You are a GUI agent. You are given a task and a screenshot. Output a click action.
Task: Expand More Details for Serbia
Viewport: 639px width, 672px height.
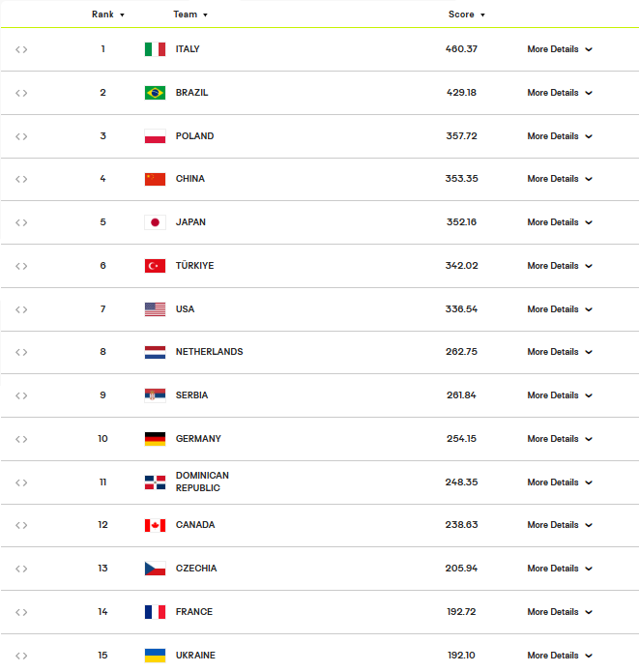coord(560,395)
